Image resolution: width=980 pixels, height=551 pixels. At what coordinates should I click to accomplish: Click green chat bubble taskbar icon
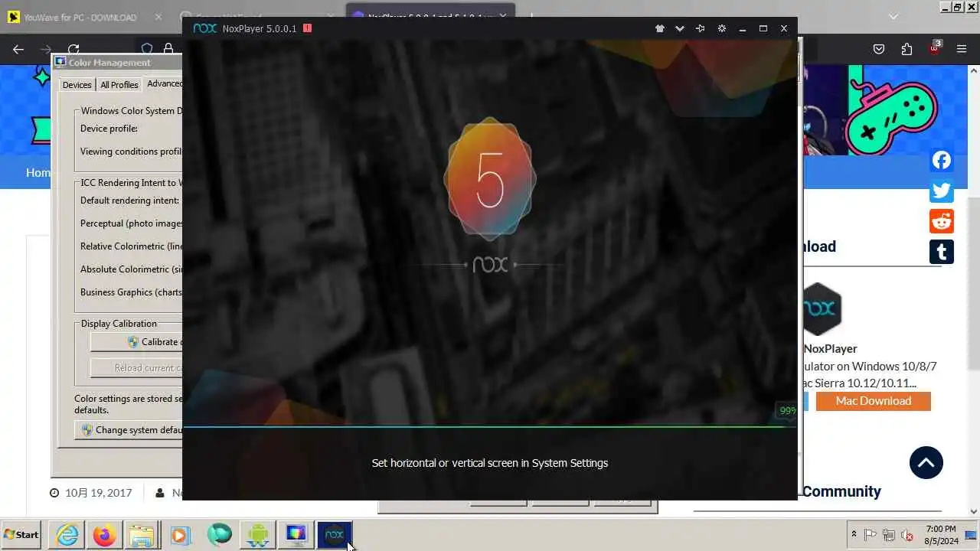tap(219, 534)
